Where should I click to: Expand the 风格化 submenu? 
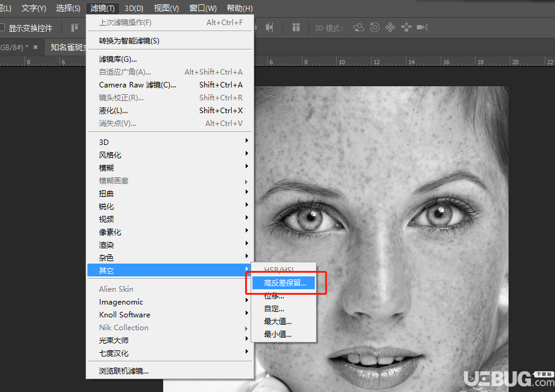click(171, 155)
